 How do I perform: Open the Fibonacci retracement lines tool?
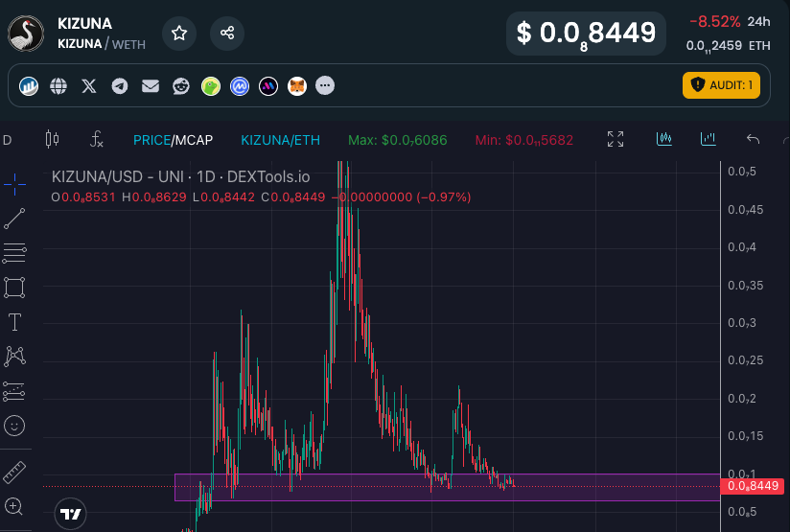coord(14,253)
